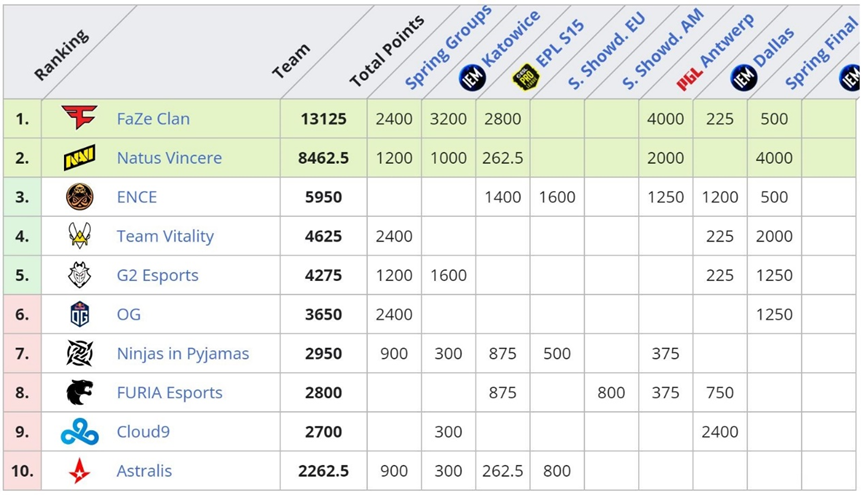The image size is (863, 495).
Task: Click the Ninjas in Pyjamas logo
Action: (x=79, y=353)
